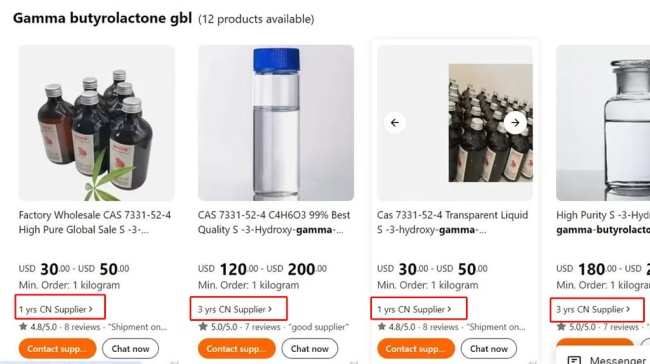Screen dimensions: 650x364
Task: Click Contact supplier button for first product
Action: pyautogui.click(x=57, y=349)
